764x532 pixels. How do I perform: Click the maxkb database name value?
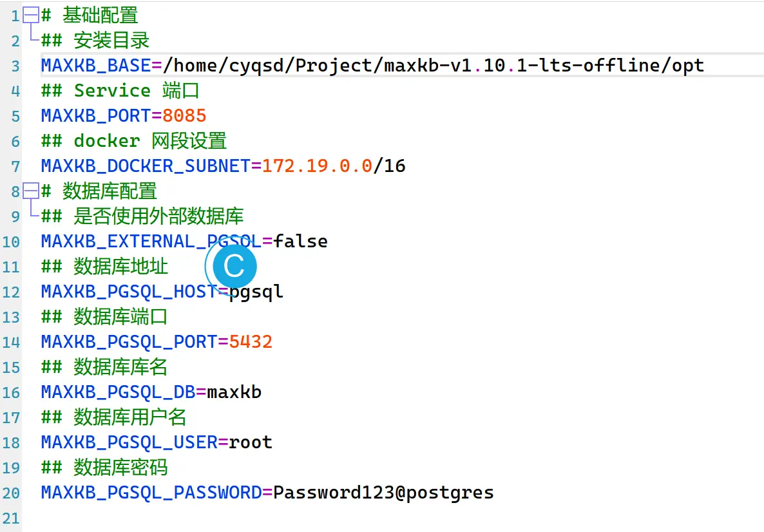[234, 392]
